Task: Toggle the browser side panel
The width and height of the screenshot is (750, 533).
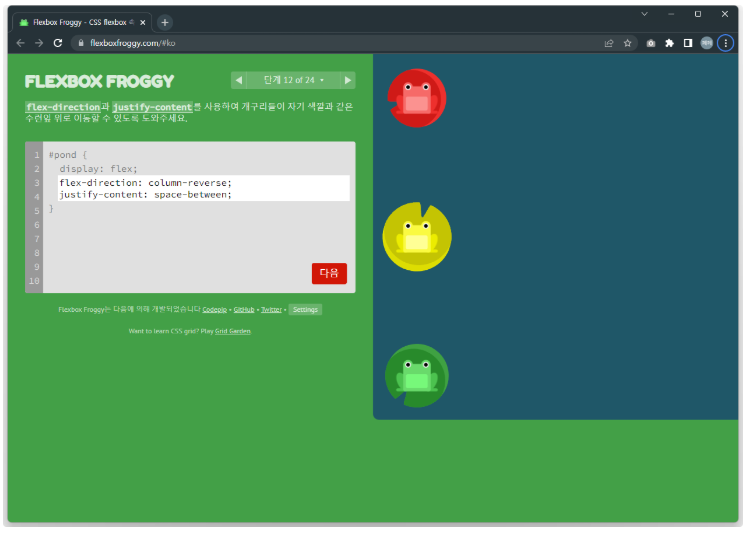Action: (x=688, y=43)
